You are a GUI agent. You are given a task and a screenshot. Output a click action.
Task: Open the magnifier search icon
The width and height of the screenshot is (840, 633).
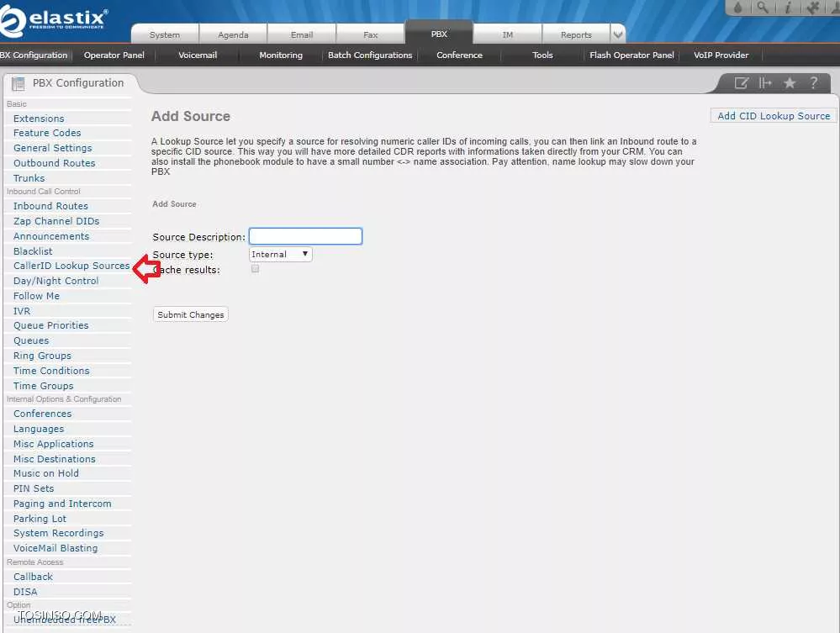[x=762, y=8]
